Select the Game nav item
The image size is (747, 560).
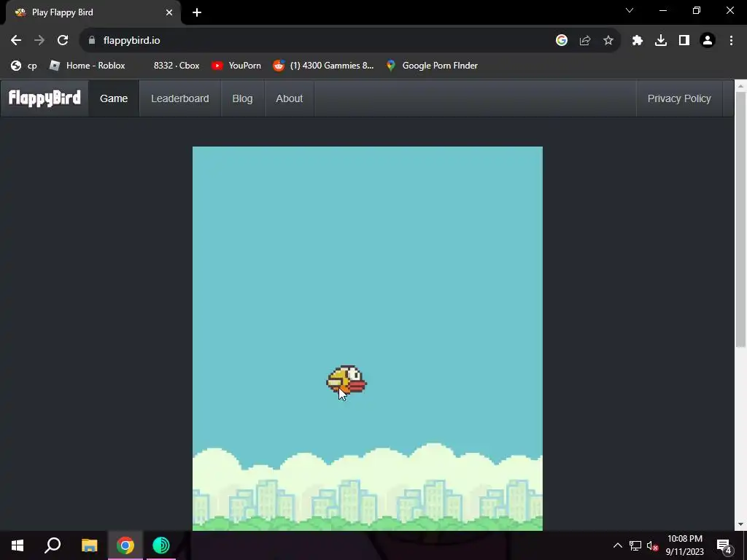[114, 98]
